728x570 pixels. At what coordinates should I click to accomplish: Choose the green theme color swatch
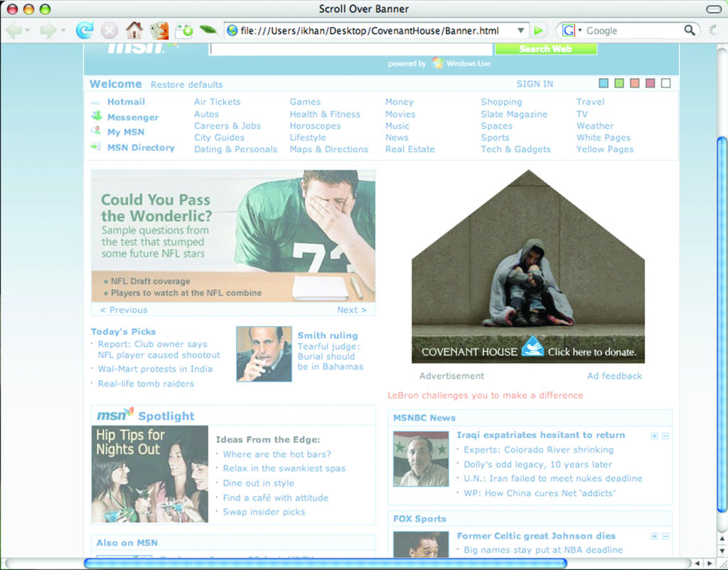(619, 83)
